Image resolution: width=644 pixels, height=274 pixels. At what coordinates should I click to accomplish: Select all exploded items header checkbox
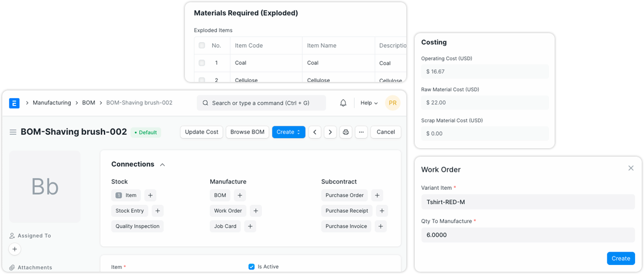click(x=202, y=45)
